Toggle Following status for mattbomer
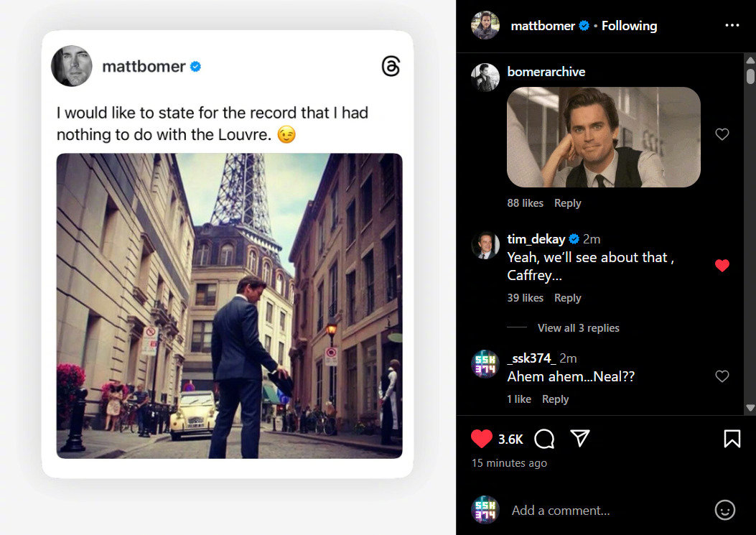Viewport: 756px width, 535px height. click(629, 26)
